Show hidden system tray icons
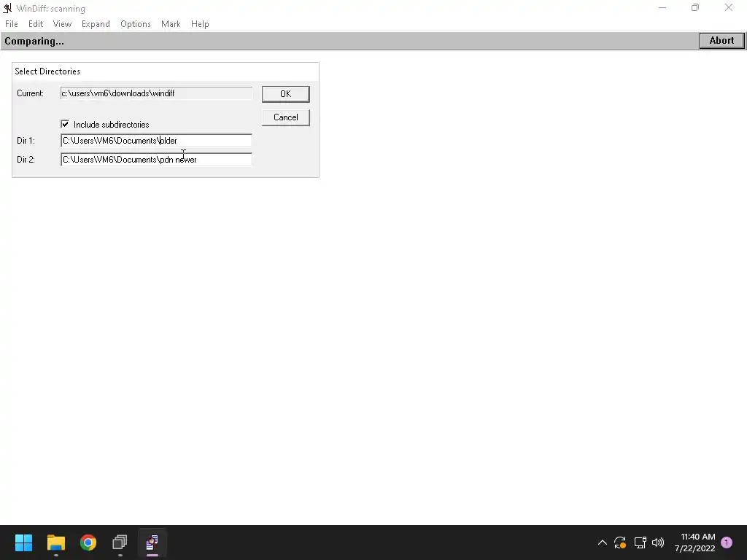The image size is (747, 560). pyautogui.click(x=602, y=542)
